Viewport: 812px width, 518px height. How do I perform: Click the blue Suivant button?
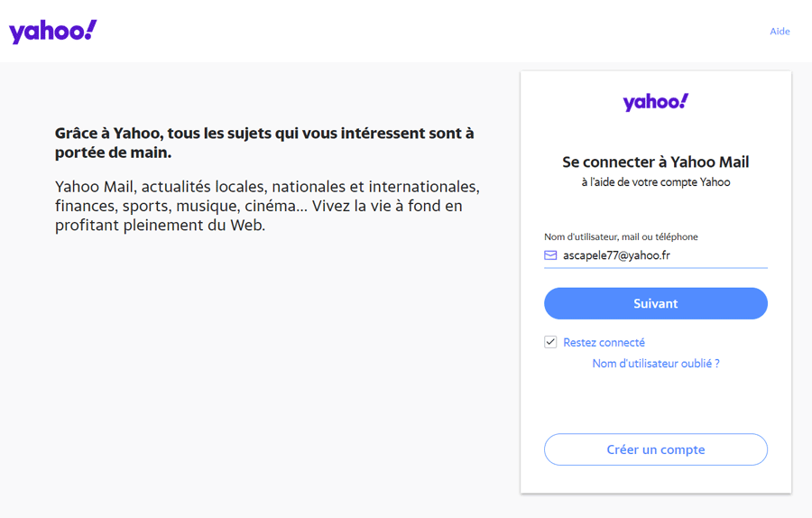tap(656, 303)
